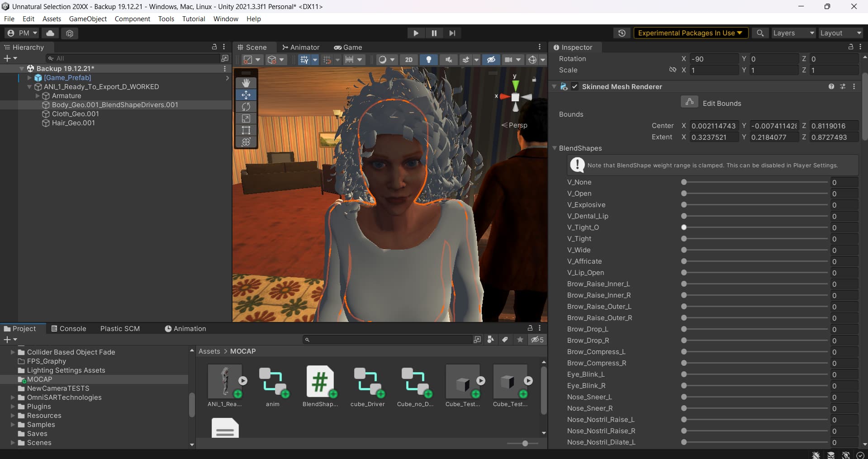Toggle scene lighting in the Scene view
Screen dimensions: 868x459
point(428,59)
